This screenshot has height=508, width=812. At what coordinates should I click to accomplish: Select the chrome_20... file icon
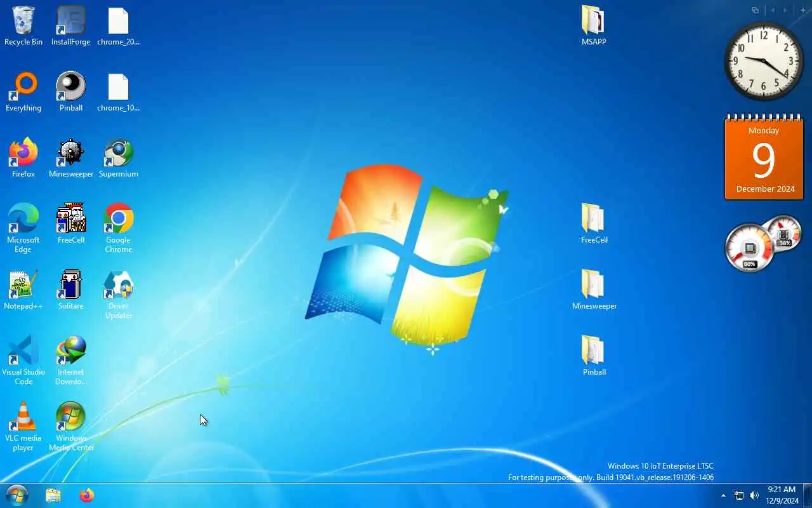118,26
